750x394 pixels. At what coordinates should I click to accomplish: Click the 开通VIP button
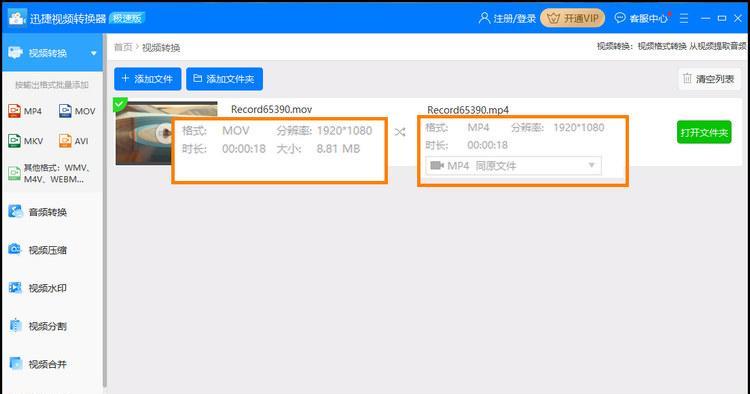pyautogui.click(x=573, y=18)
